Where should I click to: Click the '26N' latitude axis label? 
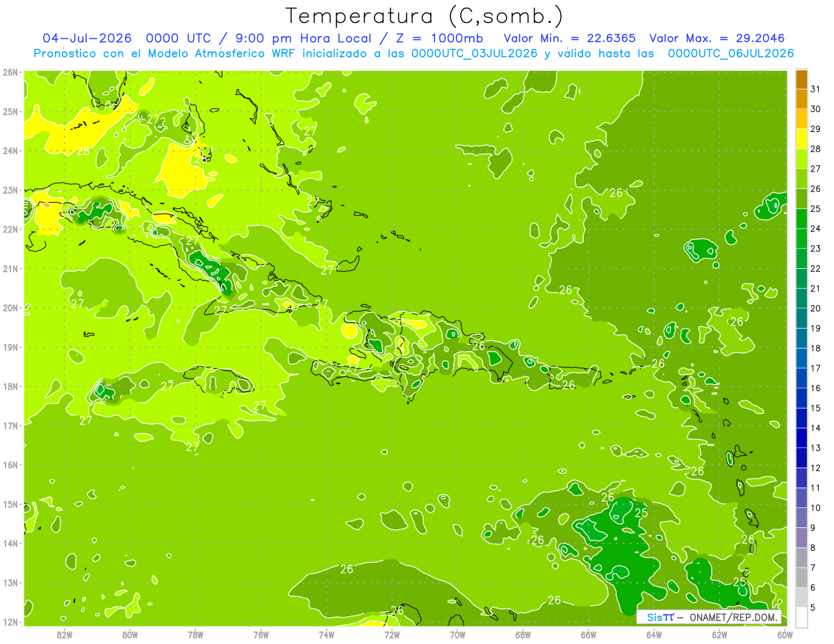[10, 72]
